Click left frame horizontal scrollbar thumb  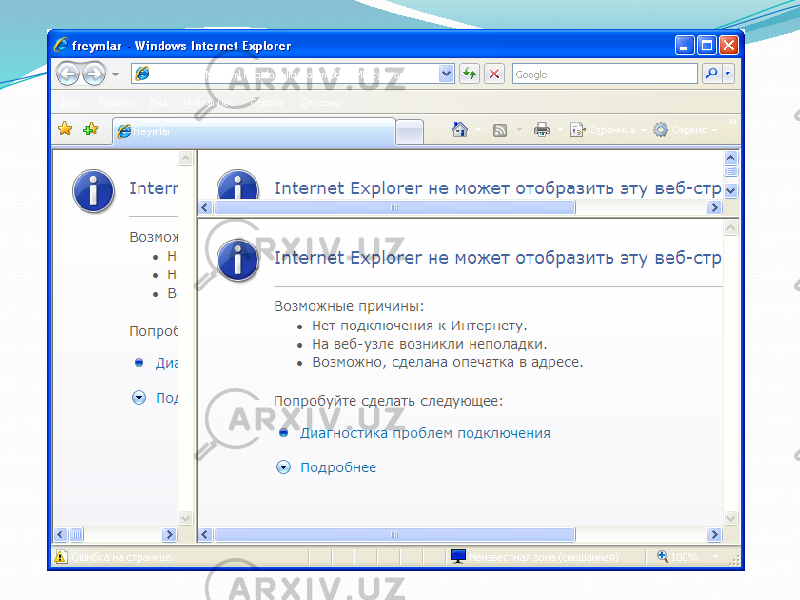pyautogui.click(x=77, y=534)
